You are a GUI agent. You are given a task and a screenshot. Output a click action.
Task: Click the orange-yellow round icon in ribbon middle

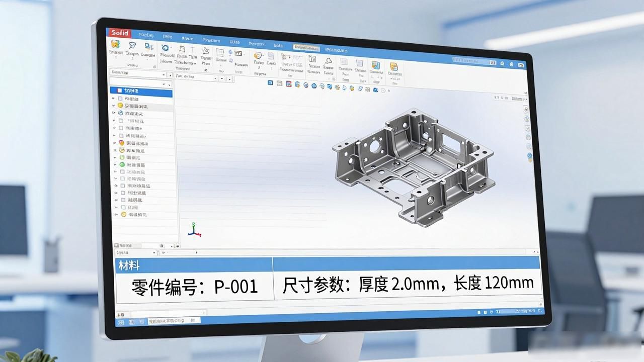point(258,56)
